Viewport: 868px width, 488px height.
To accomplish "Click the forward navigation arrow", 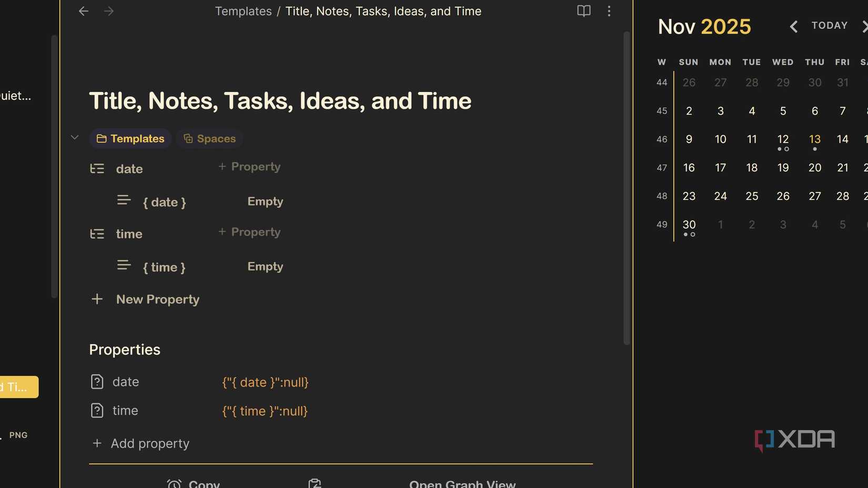I will (x=108, y=11).
